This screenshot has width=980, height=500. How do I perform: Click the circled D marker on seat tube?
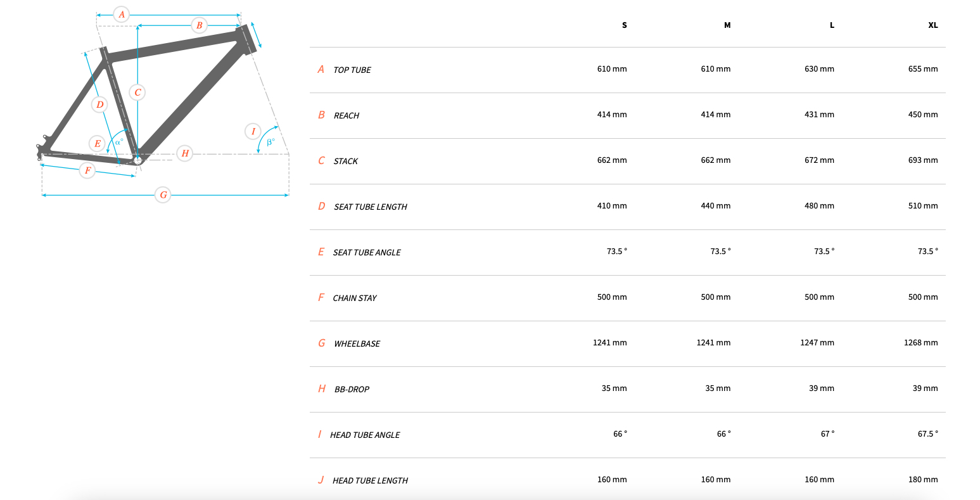point(99,105)
